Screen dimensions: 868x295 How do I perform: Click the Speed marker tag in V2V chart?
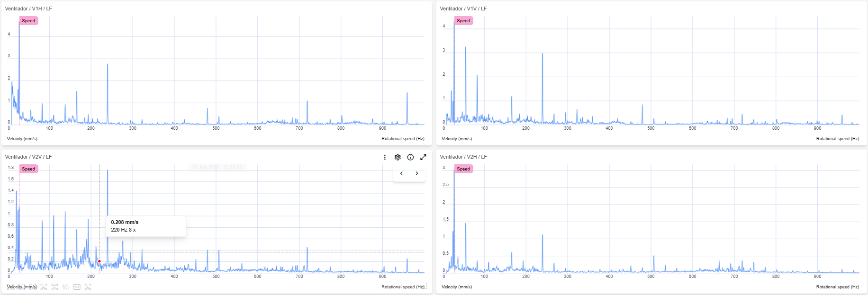[x=28, y=169]
